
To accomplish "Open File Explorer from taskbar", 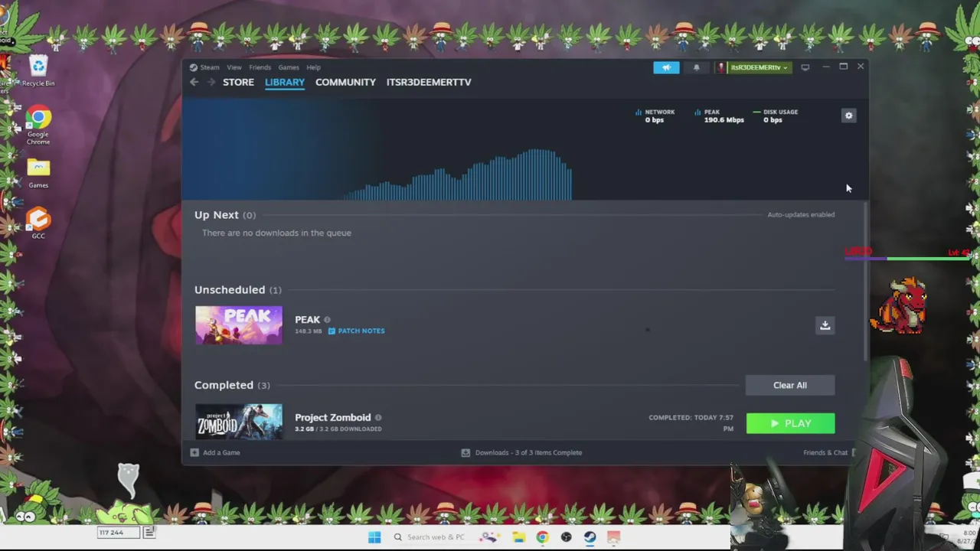I will pos(518,537).
